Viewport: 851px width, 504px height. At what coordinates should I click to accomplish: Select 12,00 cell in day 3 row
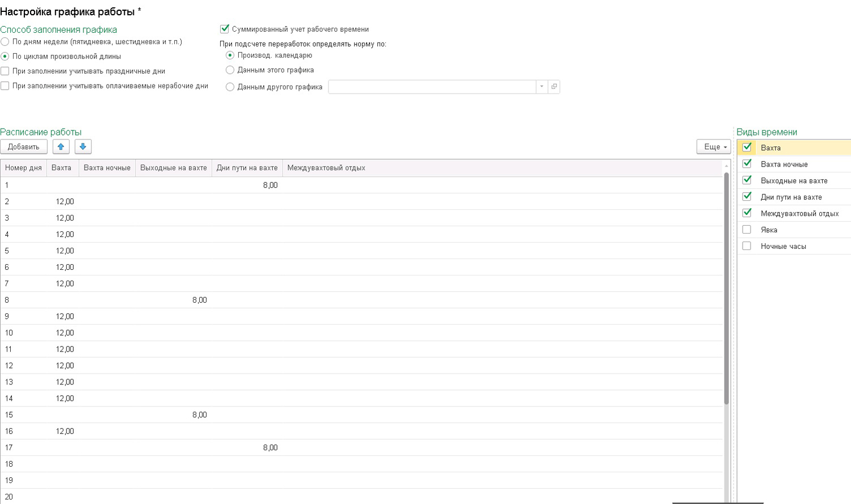coord(62,218)
